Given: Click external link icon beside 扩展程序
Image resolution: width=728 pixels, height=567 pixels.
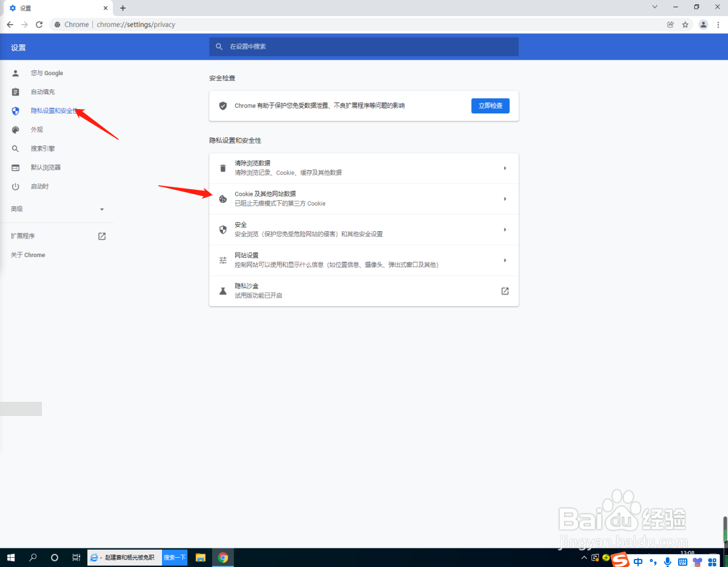Looking at the screenshot, I should tap(102, 236).
